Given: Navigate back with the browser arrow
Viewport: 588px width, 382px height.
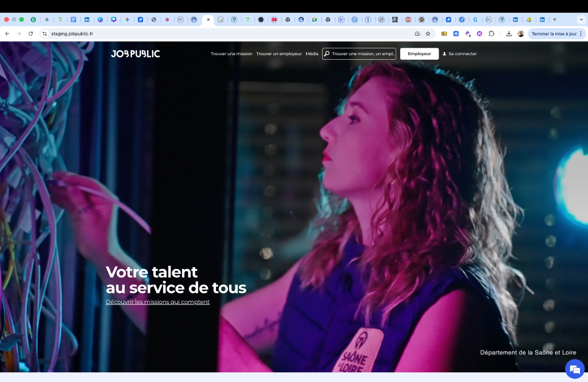Looking at the screenshot, I should coord(7,33).
